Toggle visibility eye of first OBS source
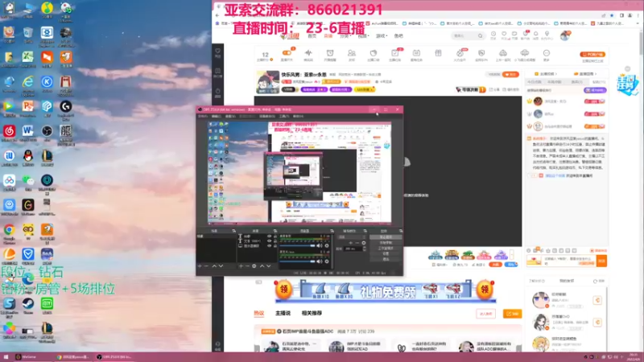This screenshot has width=644, height=362. [x=269, y=236]
